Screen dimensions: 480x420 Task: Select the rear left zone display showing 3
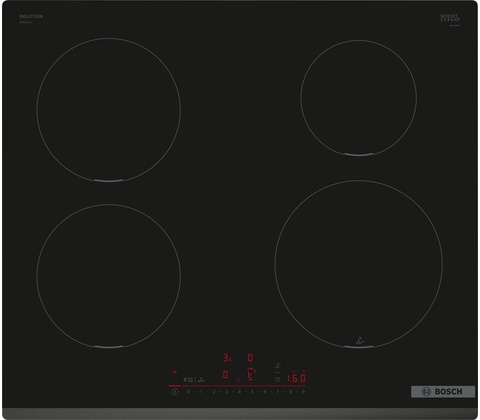[x=227, y=358]
